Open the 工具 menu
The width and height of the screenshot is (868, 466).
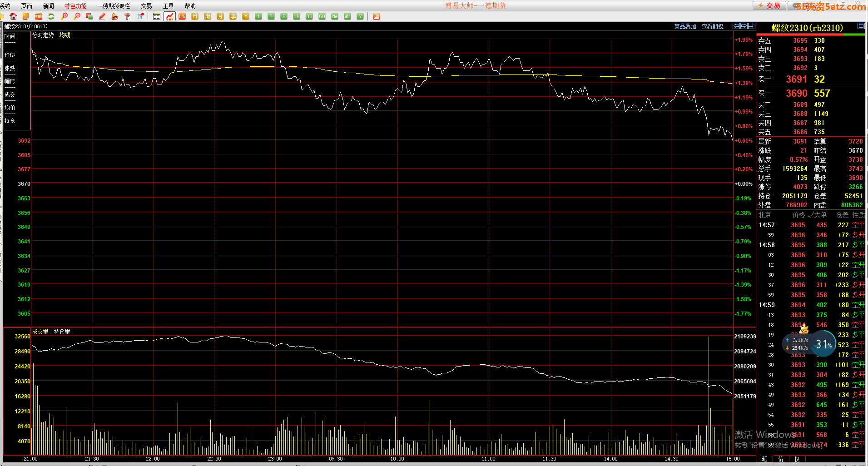click(168, 6)
